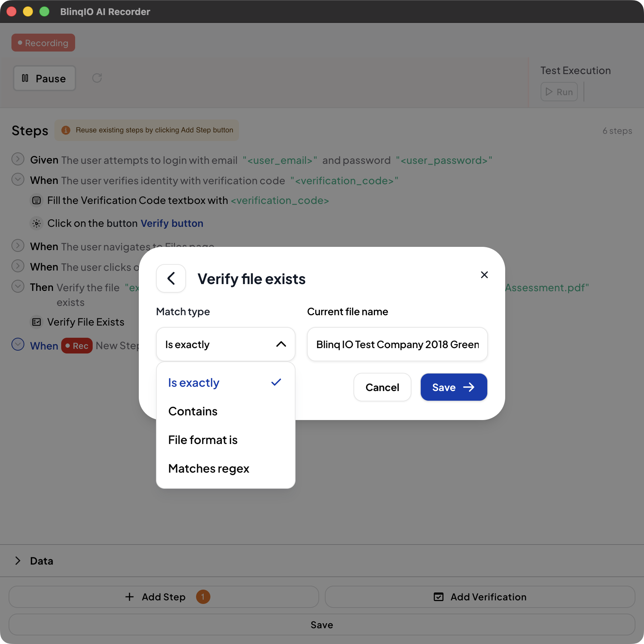This screenshot has height=644, width=644.
Task: Select the checked 'Is exactly' option
Action: click(x=194, y=383)
